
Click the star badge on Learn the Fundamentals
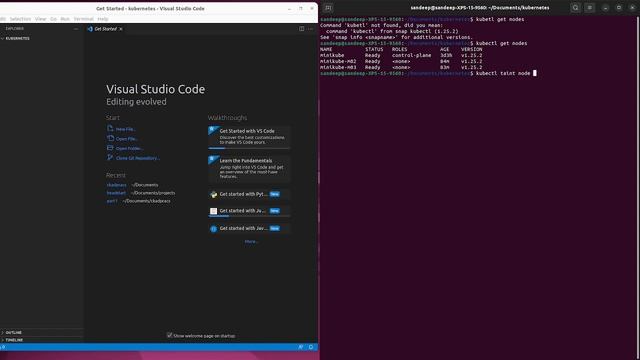pos(212,159)
